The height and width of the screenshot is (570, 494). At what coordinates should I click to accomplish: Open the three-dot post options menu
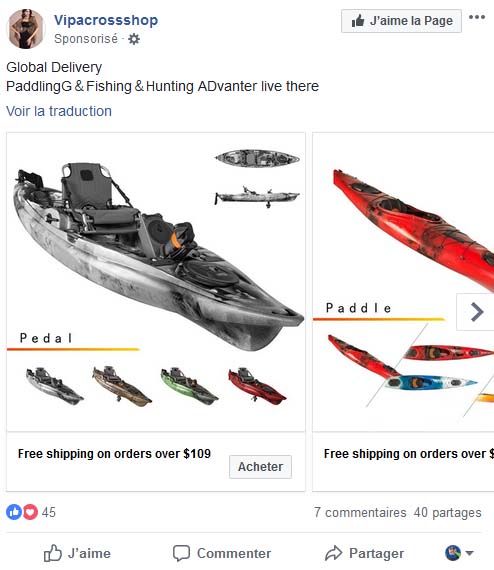pos(477,17)
